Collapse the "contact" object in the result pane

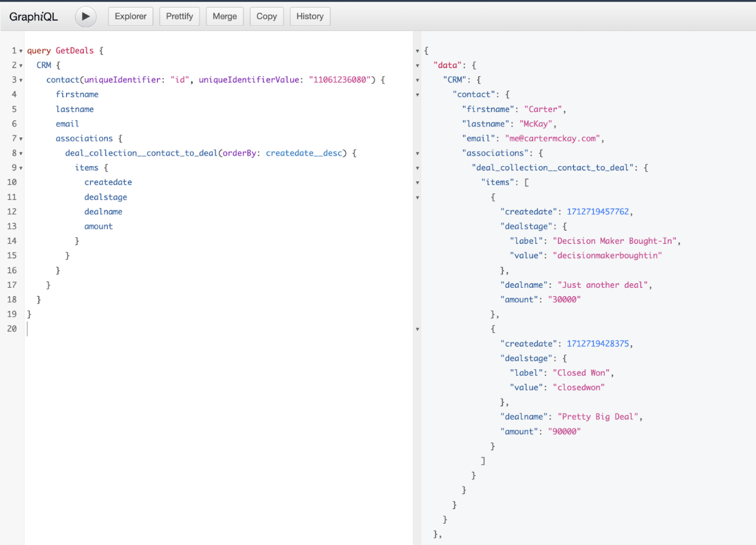pyautogui.click(x=418, y=95)
